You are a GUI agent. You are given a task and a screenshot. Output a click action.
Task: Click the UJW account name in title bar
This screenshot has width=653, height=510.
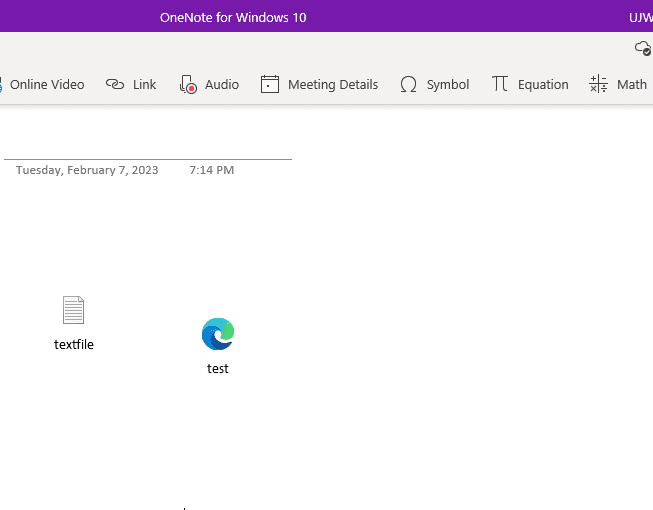[640, 17]
